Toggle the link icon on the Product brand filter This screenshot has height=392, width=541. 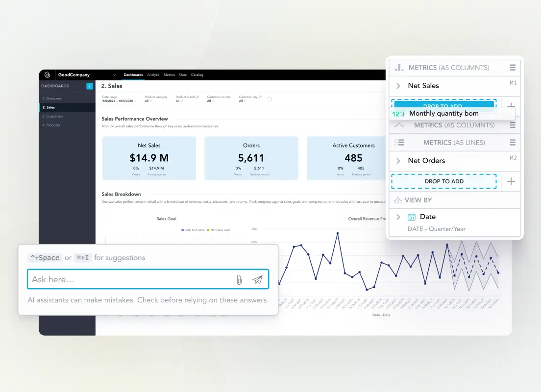click(x=197, y=96)
